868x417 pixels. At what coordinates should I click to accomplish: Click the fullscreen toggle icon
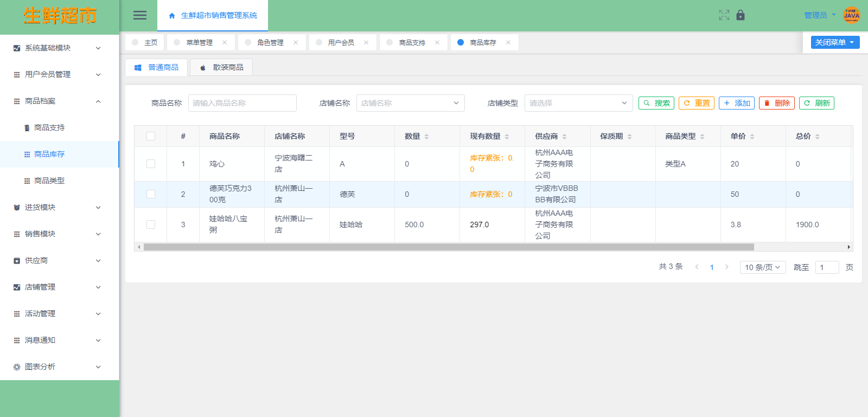724,15
